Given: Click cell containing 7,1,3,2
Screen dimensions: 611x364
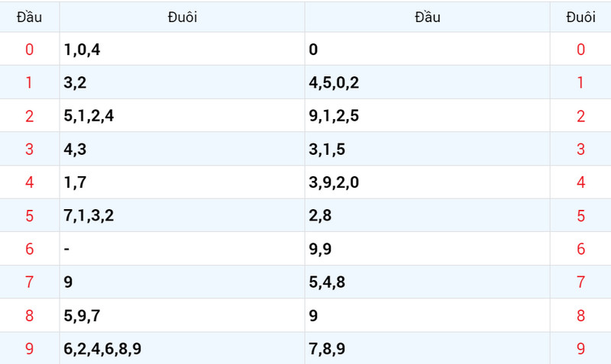Looking at the screenshot, I should coord(183,215).
